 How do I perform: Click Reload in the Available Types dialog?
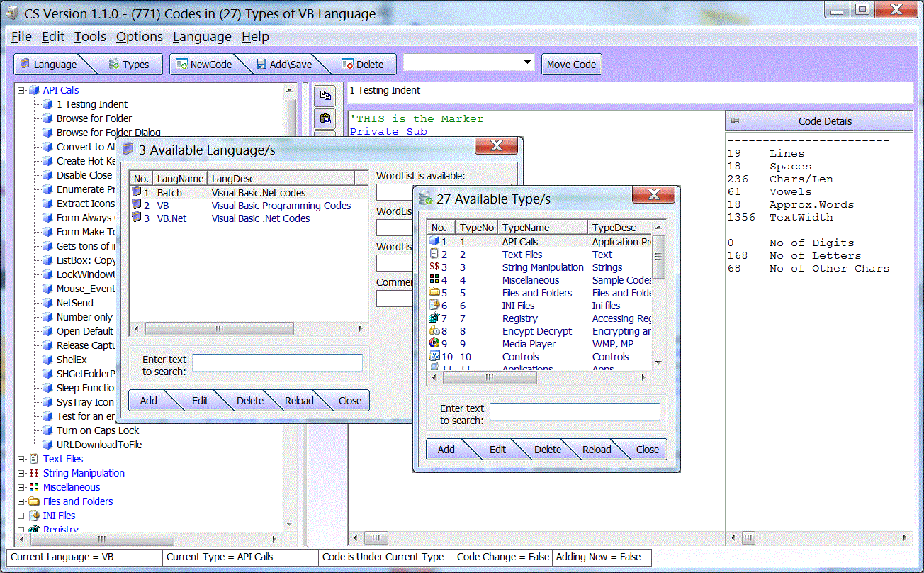coord(596,450)
